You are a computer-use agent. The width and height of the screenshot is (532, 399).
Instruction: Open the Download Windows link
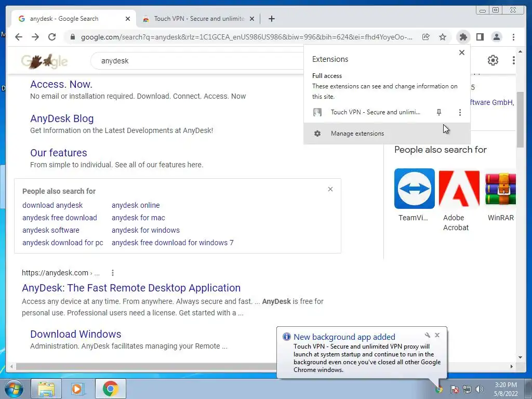tap(76, 334)
